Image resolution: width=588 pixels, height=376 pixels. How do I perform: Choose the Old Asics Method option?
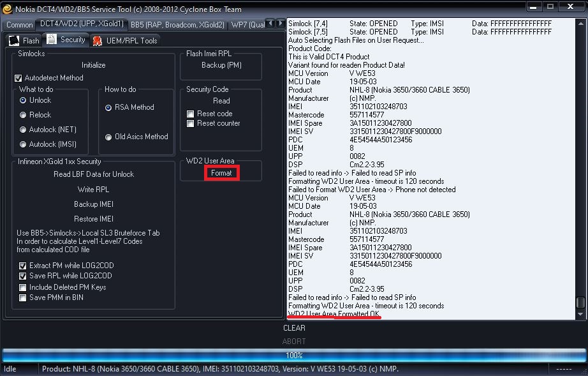coord(108,137)
